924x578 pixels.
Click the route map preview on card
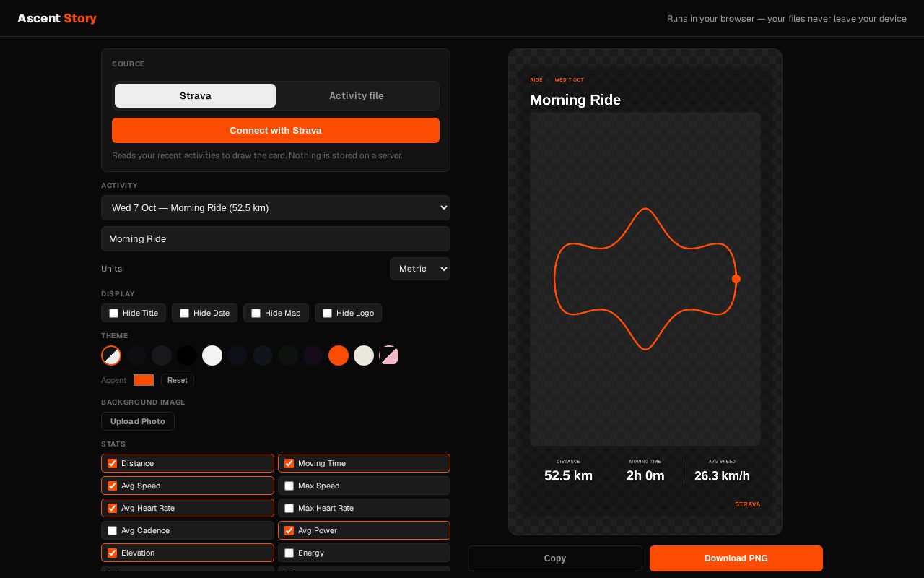[645, 279]
